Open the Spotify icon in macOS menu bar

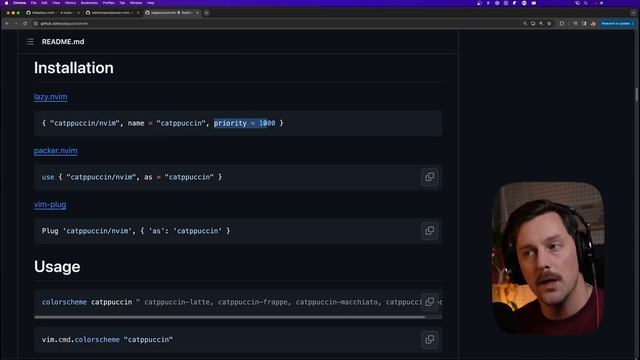tap(524, 3)
